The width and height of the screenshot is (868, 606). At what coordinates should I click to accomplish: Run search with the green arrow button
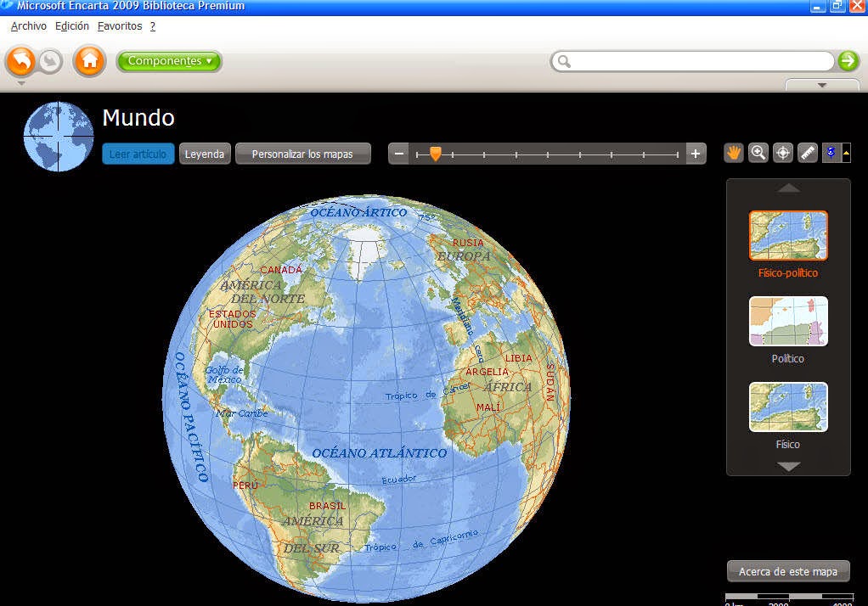(x=848, y=61)
